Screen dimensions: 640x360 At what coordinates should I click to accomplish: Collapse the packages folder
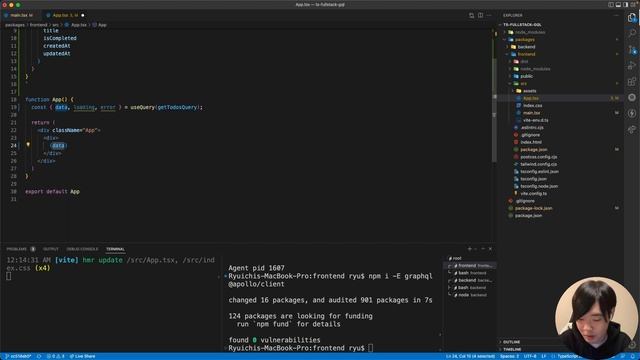[524, 39]
